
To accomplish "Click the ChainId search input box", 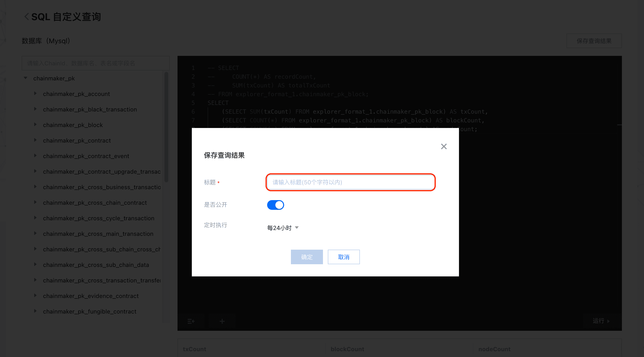I will coord(95,63).
